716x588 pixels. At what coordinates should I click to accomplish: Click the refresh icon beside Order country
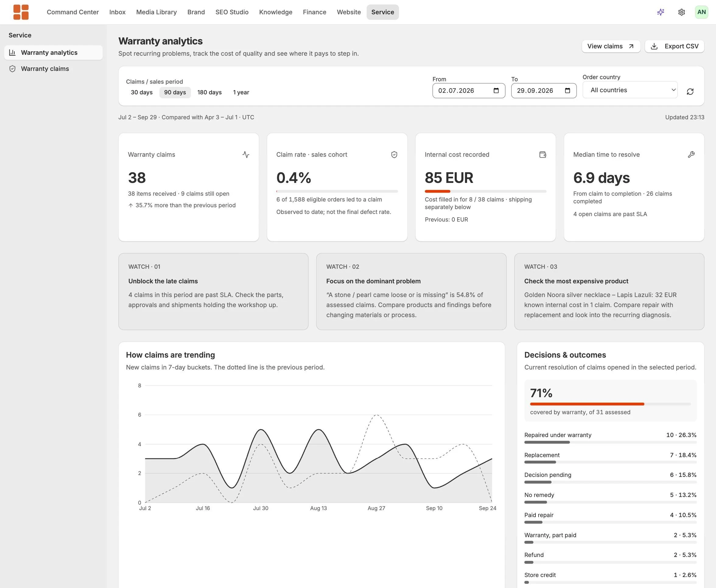click(x=690, y=92)
